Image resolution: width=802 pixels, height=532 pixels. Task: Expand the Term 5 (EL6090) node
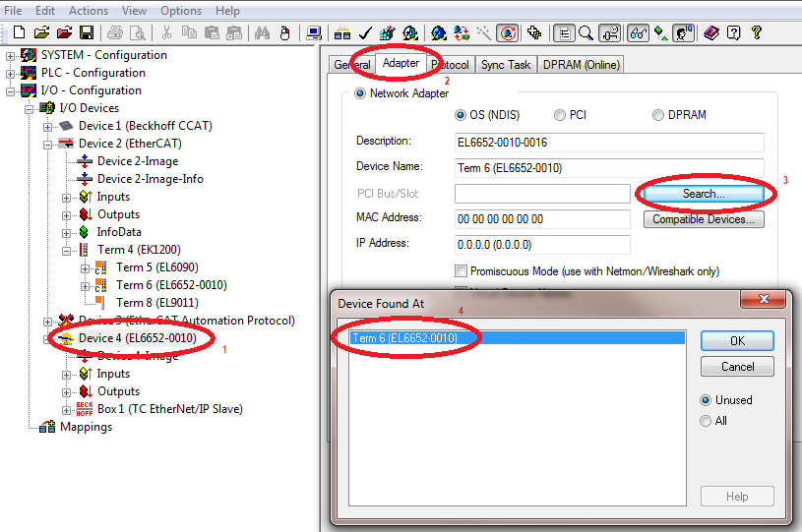[85, 268]
